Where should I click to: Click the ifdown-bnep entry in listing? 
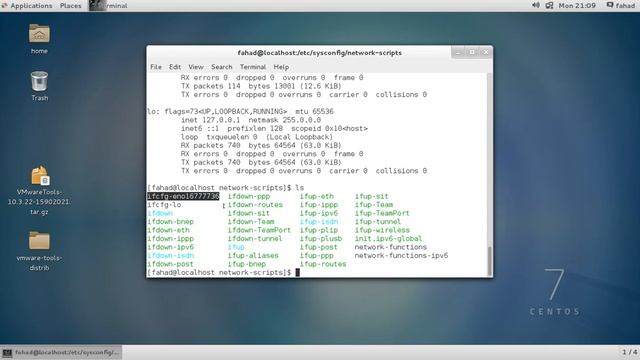coord(170,222)
